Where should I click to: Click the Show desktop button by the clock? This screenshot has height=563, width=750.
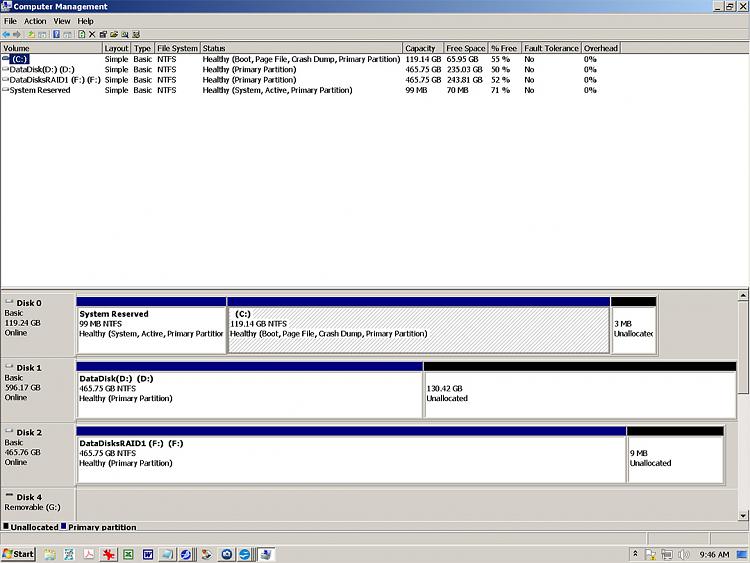pyautogui.click(x=742, y=554)
